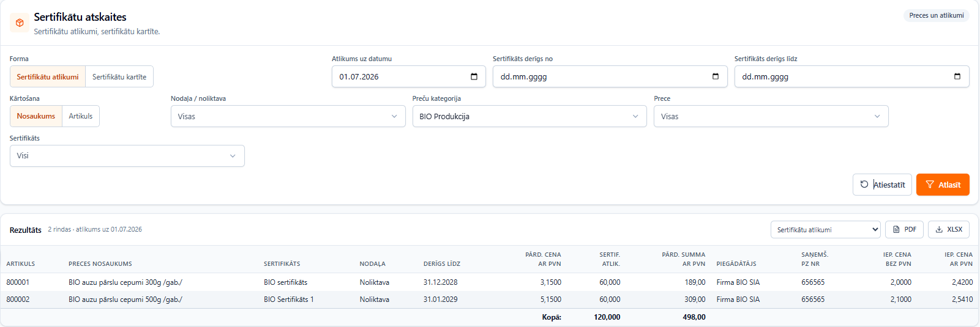Image resolution: width=980 pixels, height=327 pixels.
Task: Sort results by Nosaukums
Action: 36,116
